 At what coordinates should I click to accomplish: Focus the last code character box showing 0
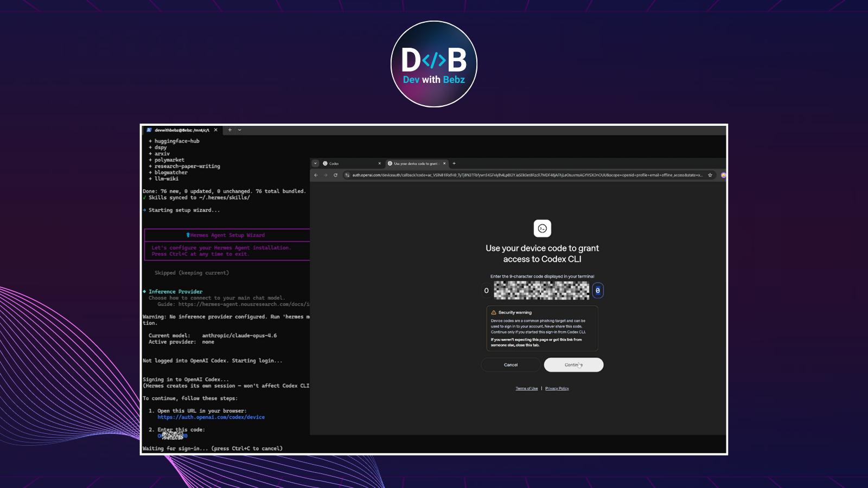pyautogui.click(x=598, y=291)
